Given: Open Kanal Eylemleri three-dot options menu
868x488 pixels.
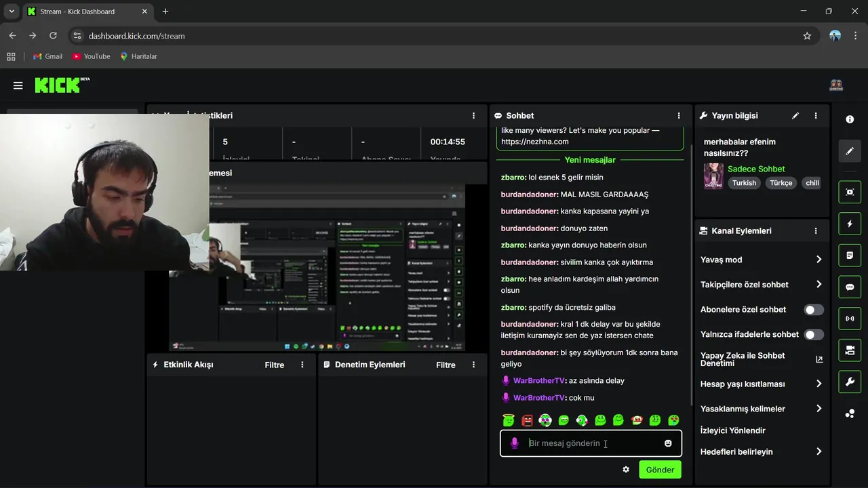Looking at the screenshot, I should coord(816,231).
